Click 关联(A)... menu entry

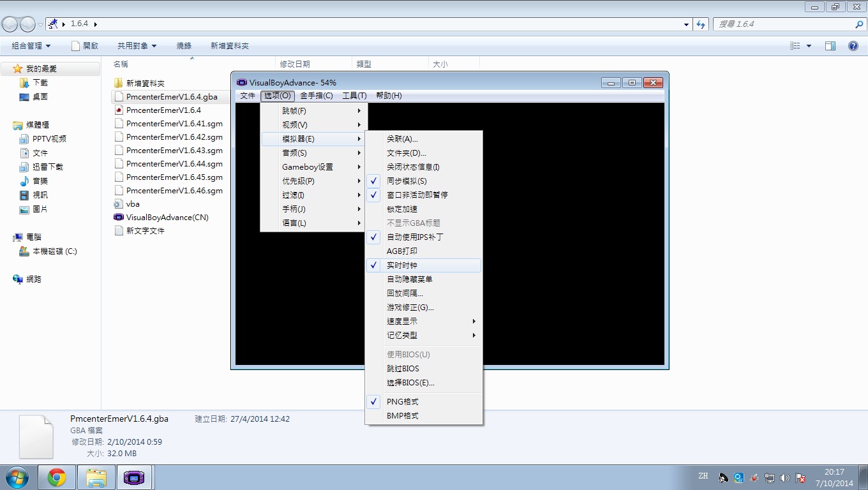coord(424,138)
